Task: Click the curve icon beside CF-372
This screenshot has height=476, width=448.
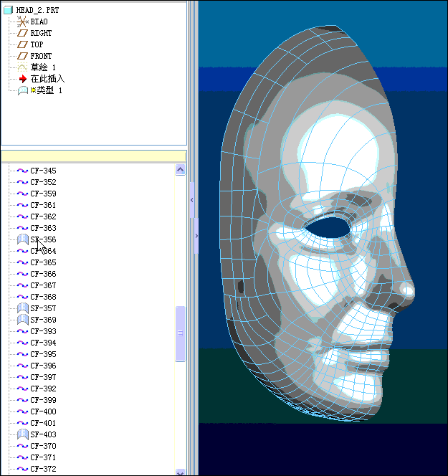Action: pyautogui.click(x=23, y=469)
